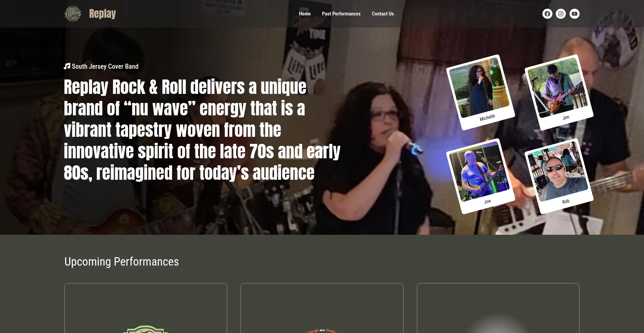This screenshot has height=333, width=644.
Task: Click the Upcoming Performances heading
Action: [x=121, y=262]
